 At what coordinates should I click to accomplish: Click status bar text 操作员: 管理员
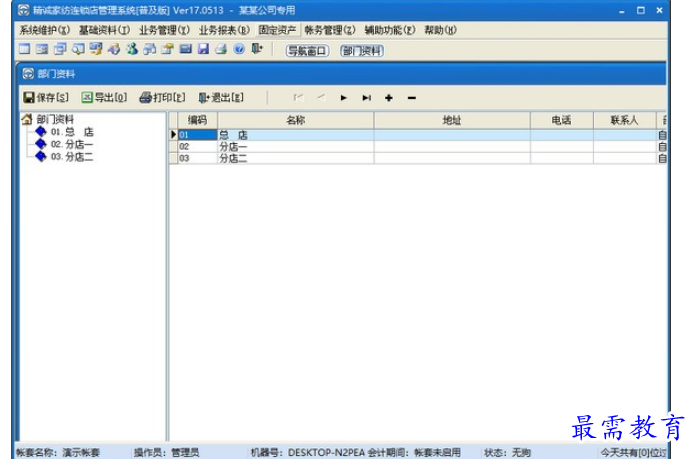tap(167, 452)
